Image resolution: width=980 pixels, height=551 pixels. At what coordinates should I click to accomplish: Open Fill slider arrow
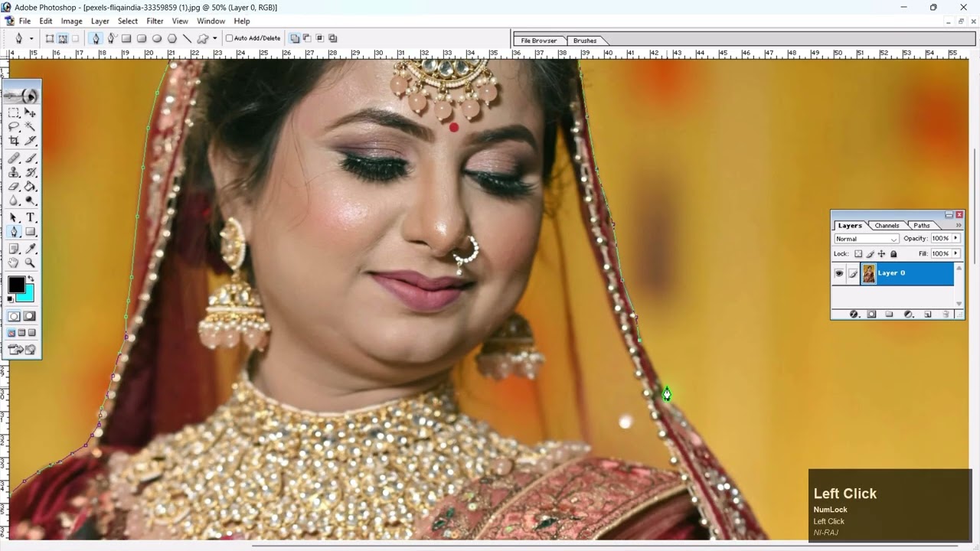pos(955,254)
